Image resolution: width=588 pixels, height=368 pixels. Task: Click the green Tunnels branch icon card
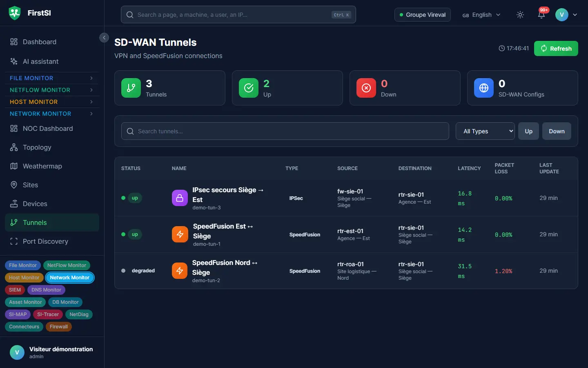click(131, 88)
